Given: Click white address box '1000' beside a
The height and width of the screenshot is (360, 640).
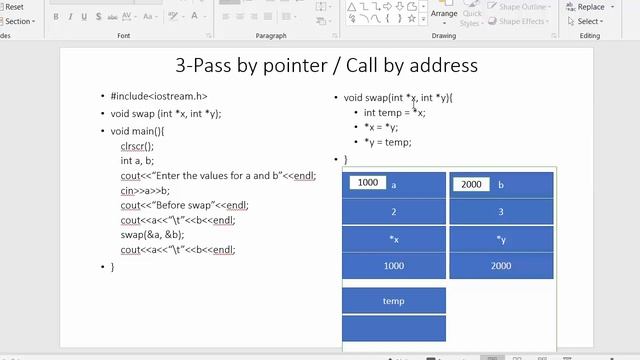Looking at the screenshot, I should pos(368,183).
